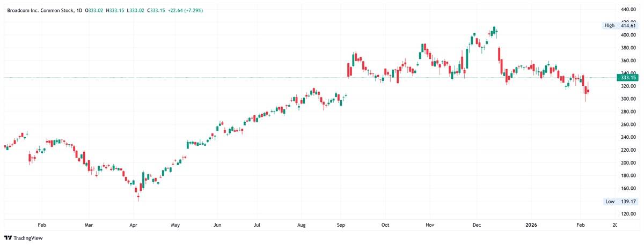Click the Feb label preceding Mar
Image resolution: width=644 pixels, height=245 pixels.
pos(42,226)
